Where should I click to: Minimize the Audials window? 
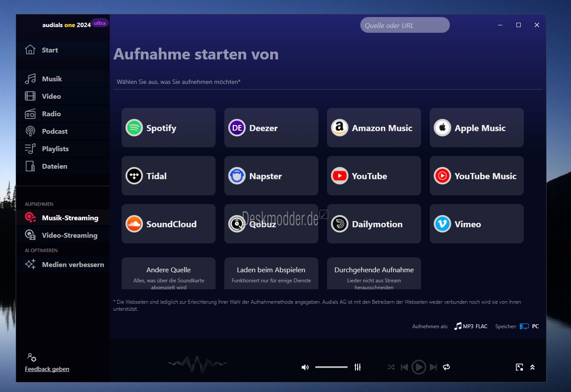[x=500, y=25]
